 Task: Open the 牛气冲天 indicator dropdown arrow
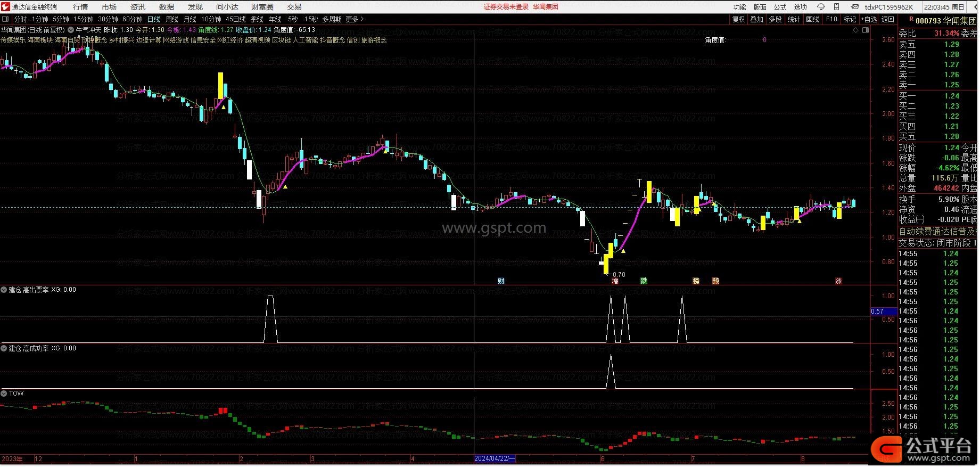(71, 30)
